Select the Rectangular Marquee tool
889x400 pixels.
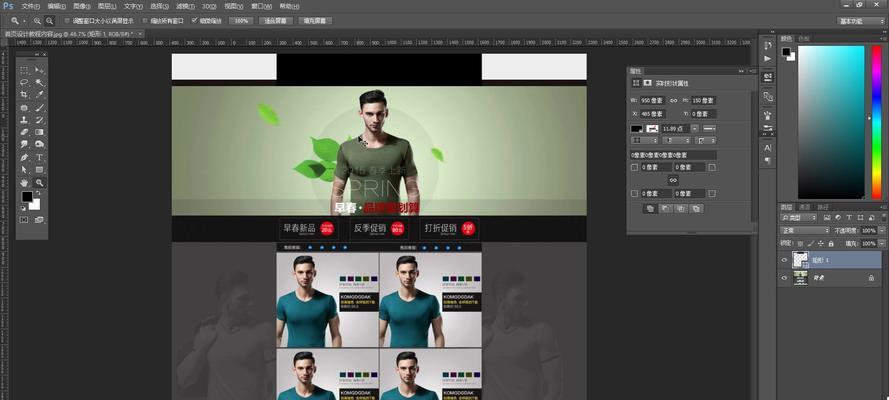[24, 70]
